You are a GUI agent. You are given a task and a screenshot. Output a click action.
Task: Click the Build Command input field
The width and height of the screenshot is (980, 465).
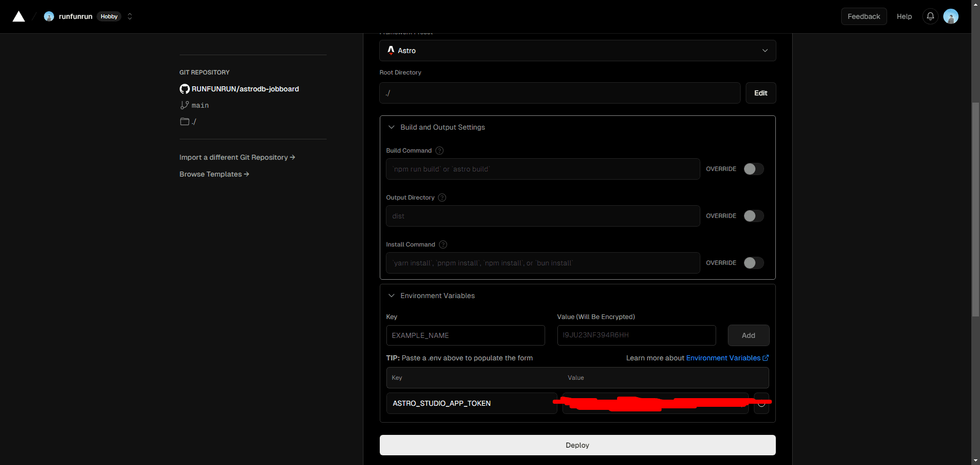tap(543, 169)
